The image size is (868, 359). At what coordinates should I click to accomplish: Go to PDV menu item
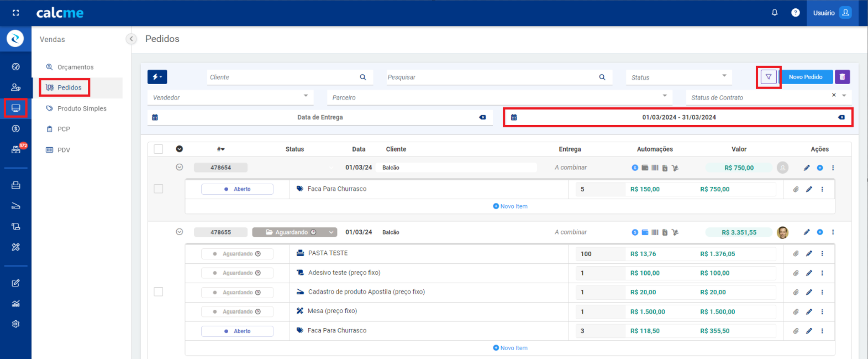(x=64, y=150)
